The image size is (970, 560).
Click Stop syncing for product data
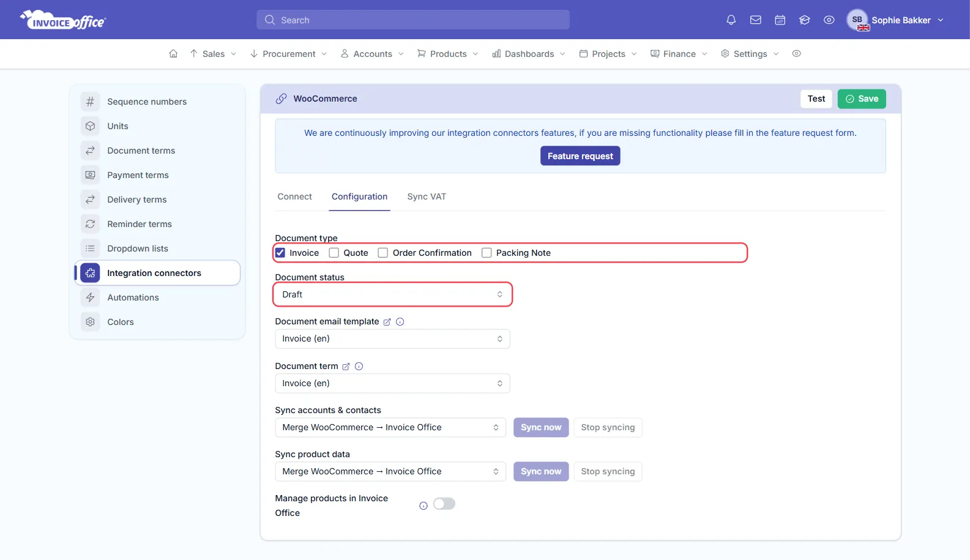(x=608, y=471)
